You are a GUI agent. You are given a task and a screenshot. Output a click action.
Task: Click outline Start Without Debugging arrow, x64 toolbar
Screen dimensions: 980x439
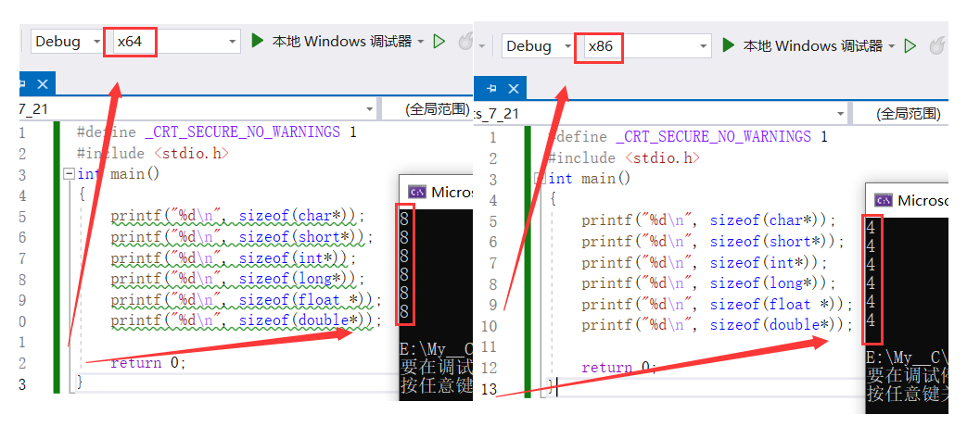(439, 42)
